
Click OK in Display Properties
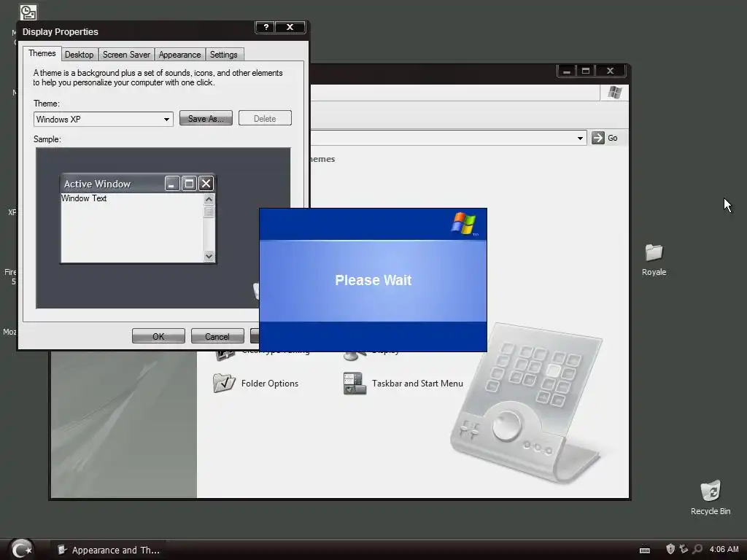point(158,337)
